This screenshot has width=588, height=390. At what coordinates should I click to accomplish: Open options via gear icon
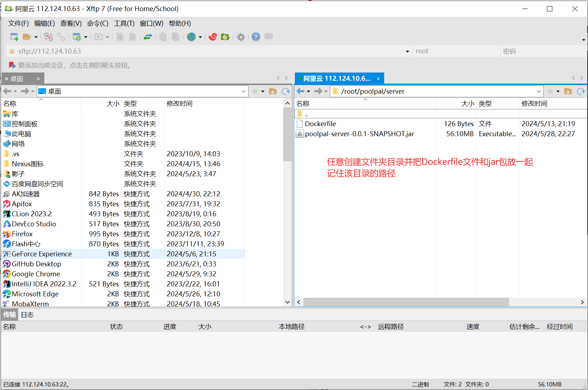coord(241,37)
